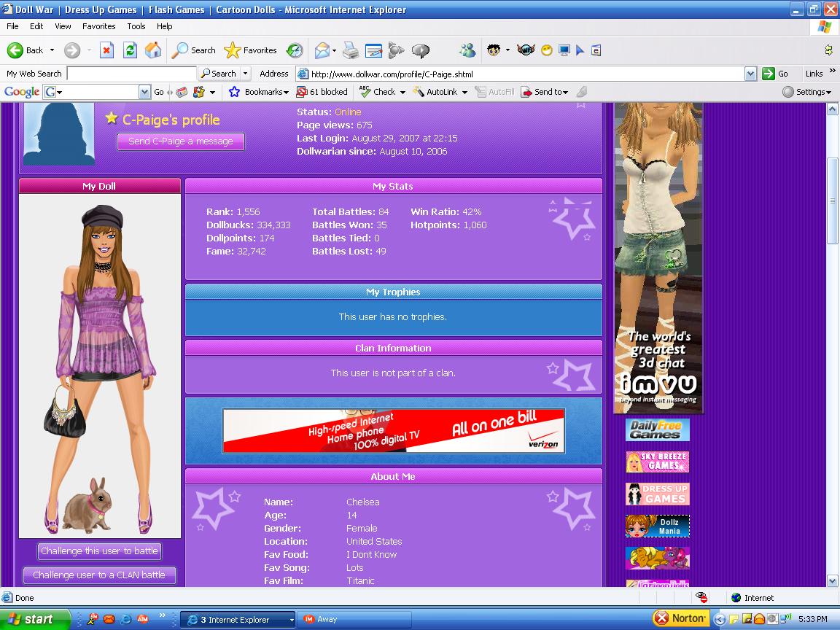Click the address bar Go button

pyautogui.click(x=776, y=74)
